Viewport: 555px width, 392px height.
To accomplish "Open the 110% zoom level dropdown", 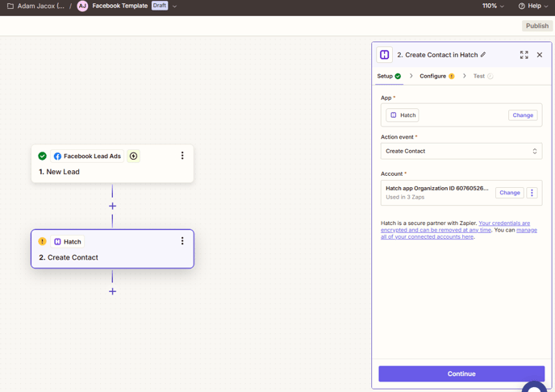I will (493, 6).
